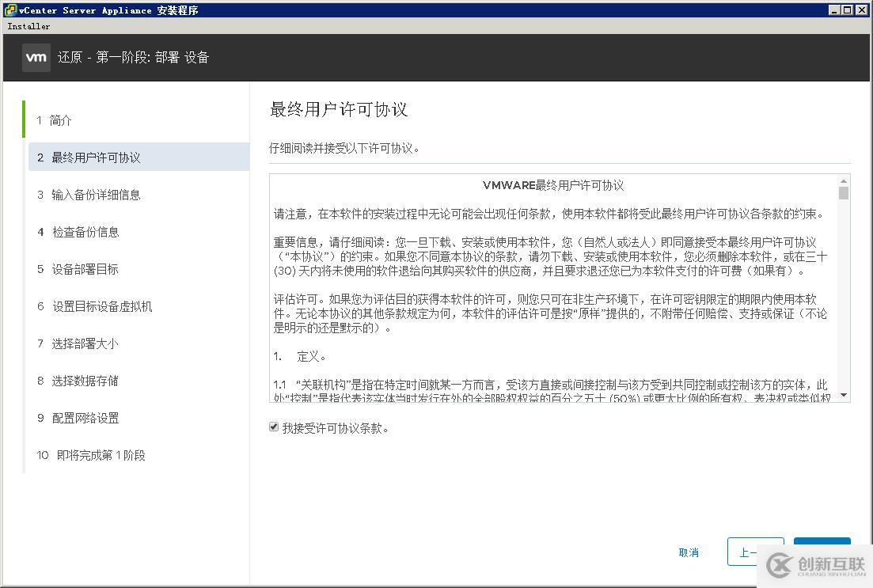The image size is (873, 588).
Task: Select step 2 最终用户许可协议
Action: click(139, 157)
